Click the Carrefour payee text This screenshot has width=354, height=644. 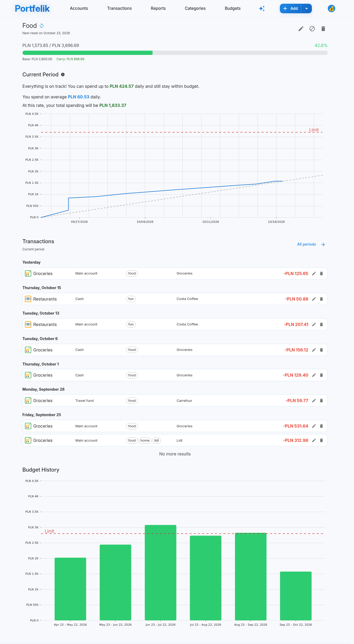(x=184, y=401)
